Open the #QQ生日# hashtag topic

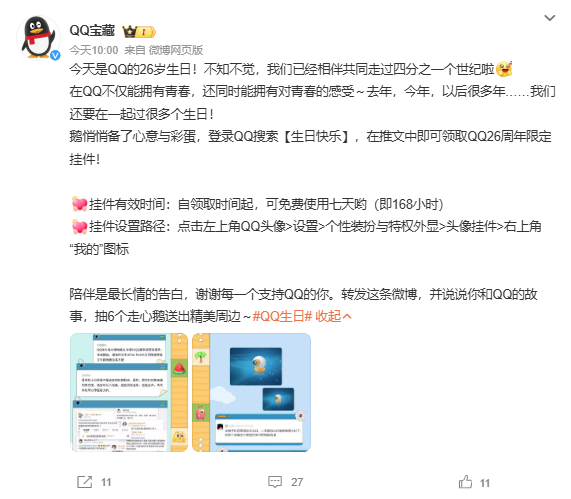(282, 316)
